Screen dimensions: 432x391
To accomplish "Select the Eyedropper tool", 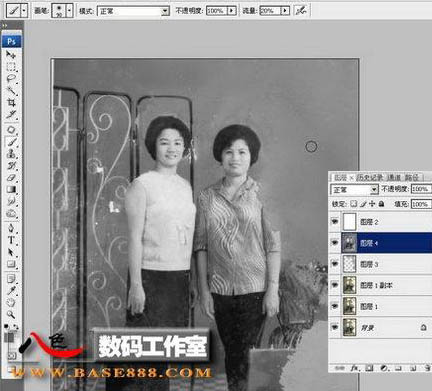I will click(x=11, y=291).
